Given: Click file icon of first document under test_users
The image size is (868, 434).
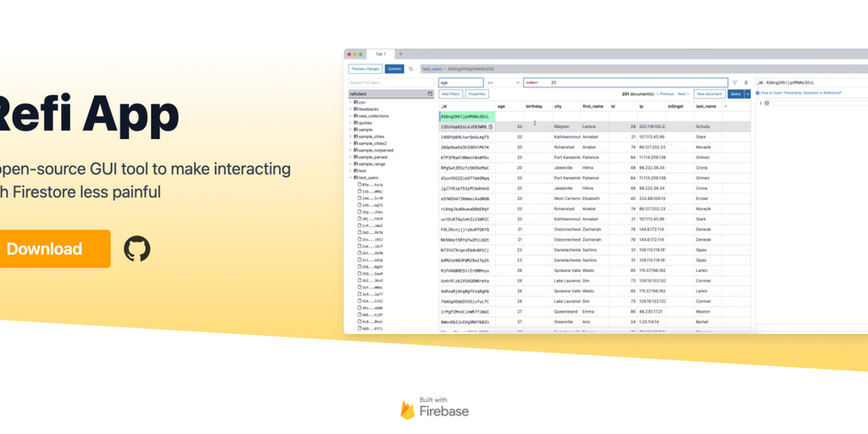Looking at the screenshot, I should (x=359, y=184).
